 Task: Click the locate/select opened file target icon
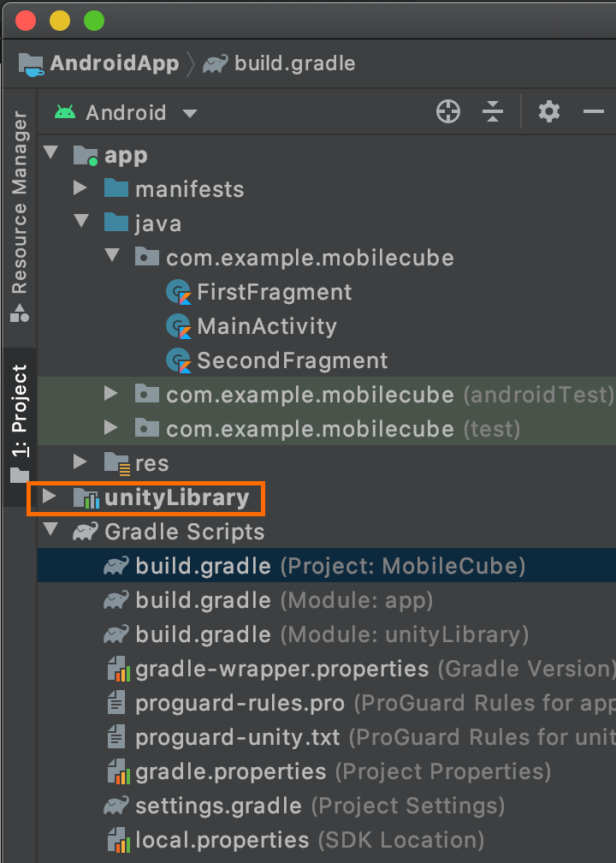tap(448, 111)
